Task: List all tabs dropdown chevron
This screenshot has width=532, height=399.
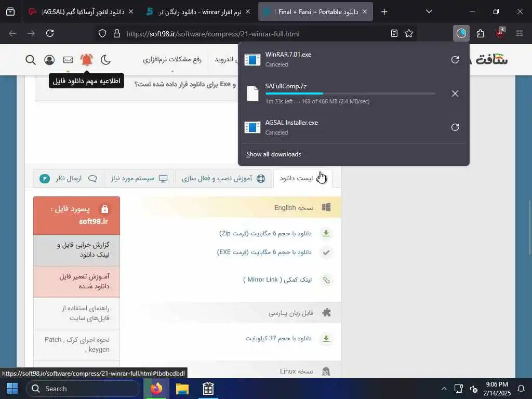Action: tap(429, 12)
